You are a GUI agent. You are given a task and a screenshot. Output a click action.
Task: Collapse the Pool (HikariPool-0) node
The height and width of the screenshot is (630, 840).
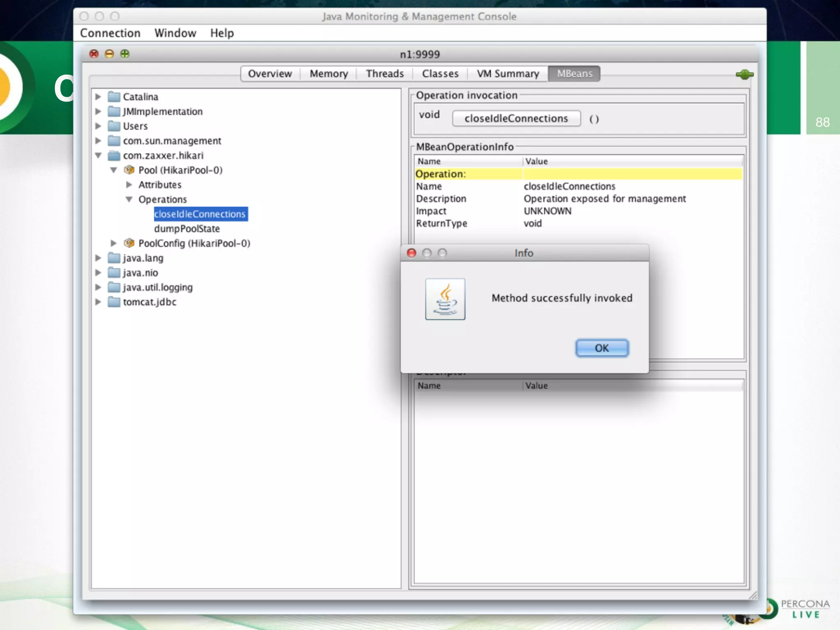pos(114,170)
